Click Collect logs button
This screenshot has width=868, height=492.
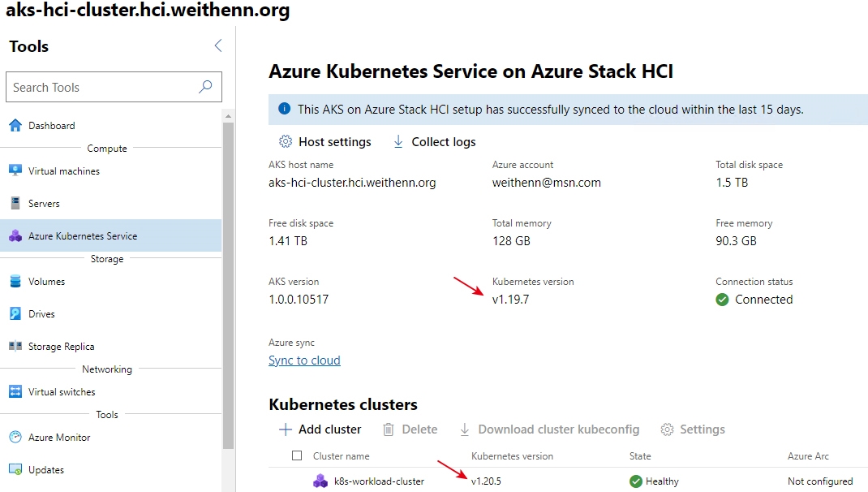click(x=434, y=142)
